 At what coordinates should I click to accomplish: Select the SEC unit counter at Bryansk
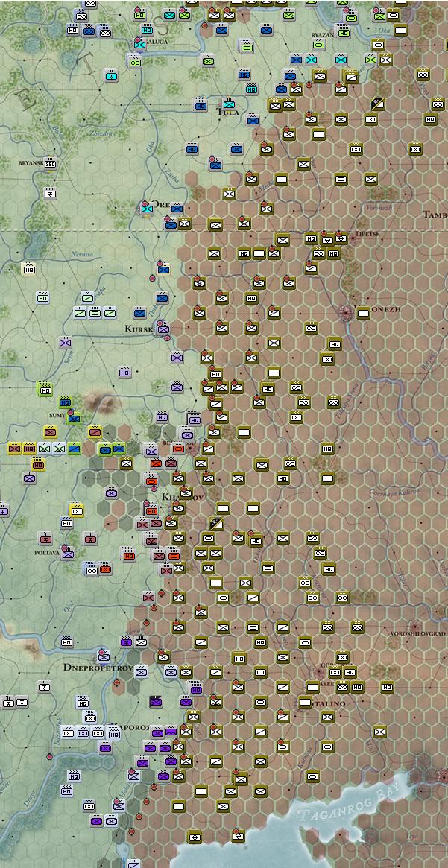pos(51,164)
